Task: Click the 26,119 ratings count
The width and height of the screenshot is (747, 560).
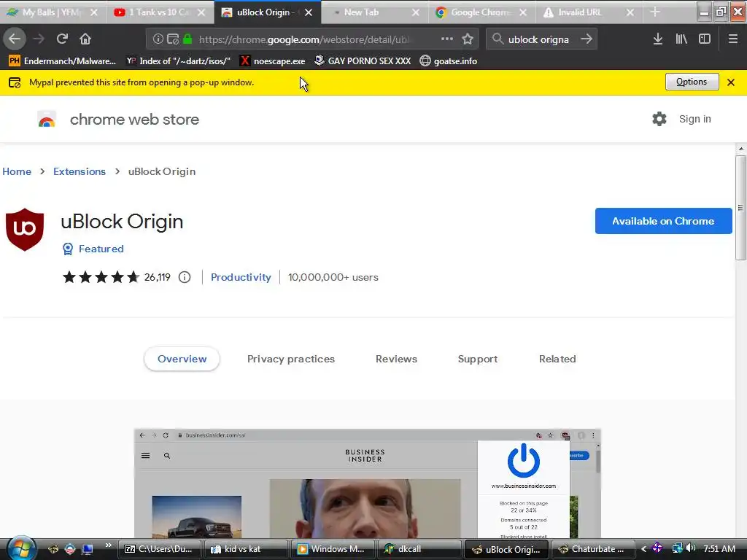Action: tap(158, 277)
